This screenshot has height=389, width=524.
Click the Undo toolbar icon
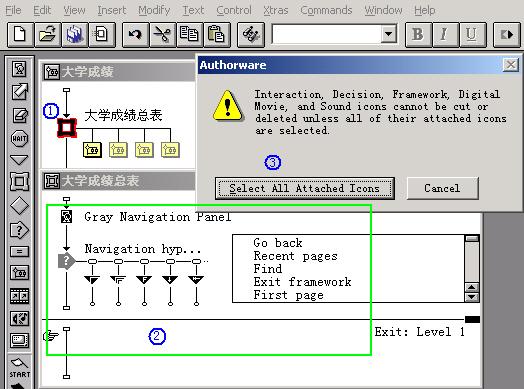coord(135,34)
